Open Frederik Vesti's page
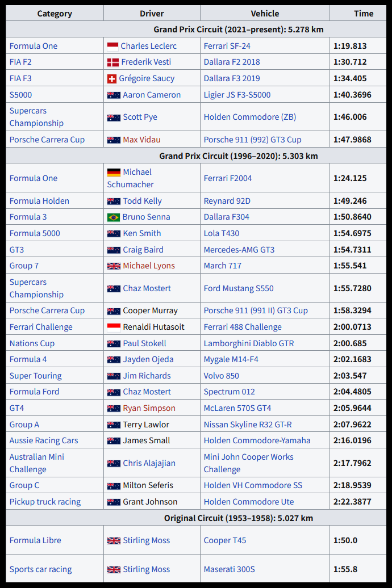 (x=145, y=62)
